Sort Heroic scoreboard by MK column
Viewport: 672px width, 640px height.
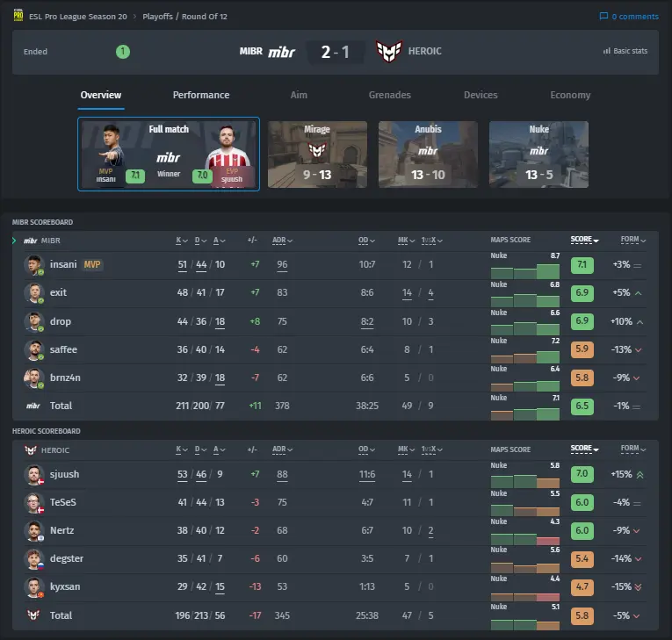tap(406, 449)
